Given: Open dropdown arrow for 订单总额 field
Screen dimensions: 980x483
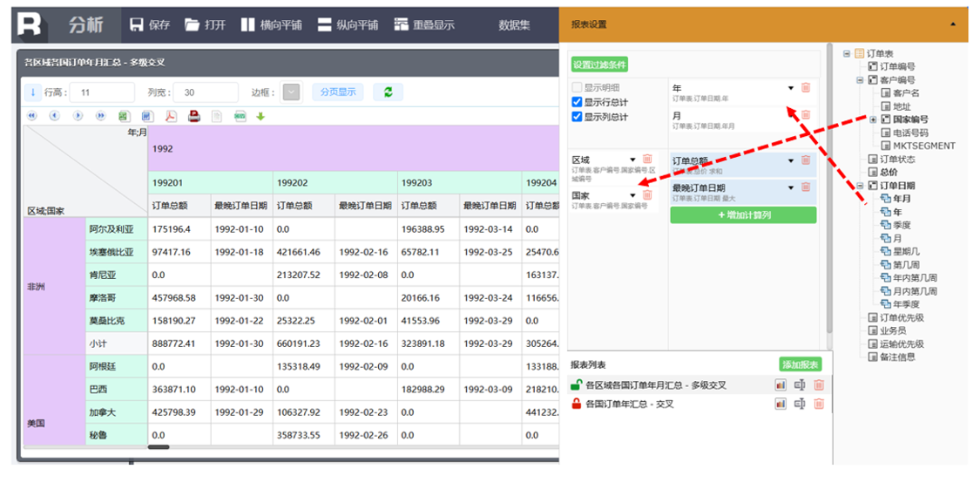Looking at the screenshot, I should click(x=791, y=160).
